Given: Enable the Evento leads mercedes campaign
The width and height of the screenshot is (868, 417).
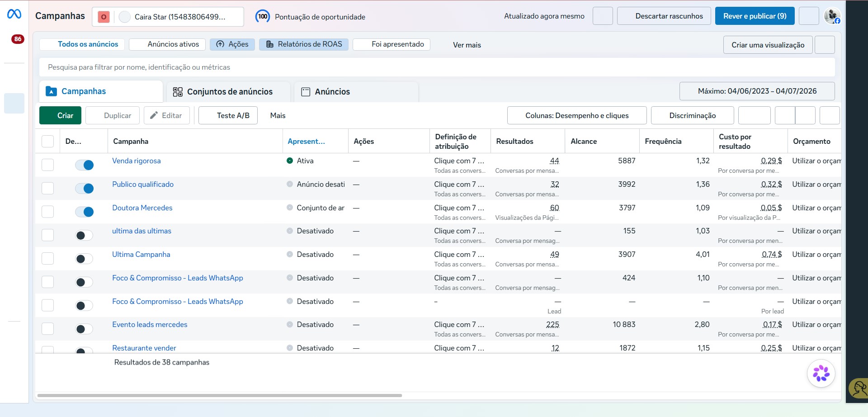Looking at the screenshot, I should [x=84, y=329].
